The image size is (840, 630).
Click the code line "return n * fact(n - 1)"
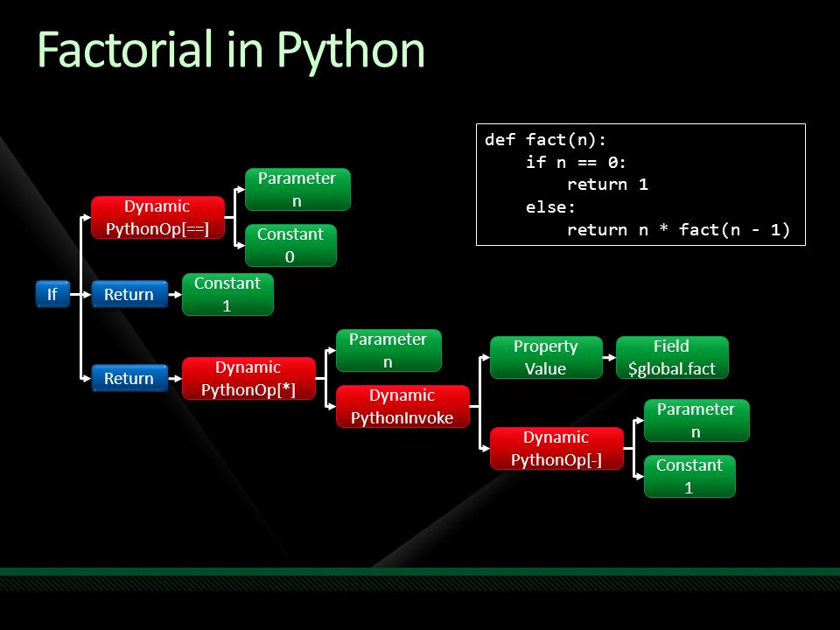tap(678, 230)
